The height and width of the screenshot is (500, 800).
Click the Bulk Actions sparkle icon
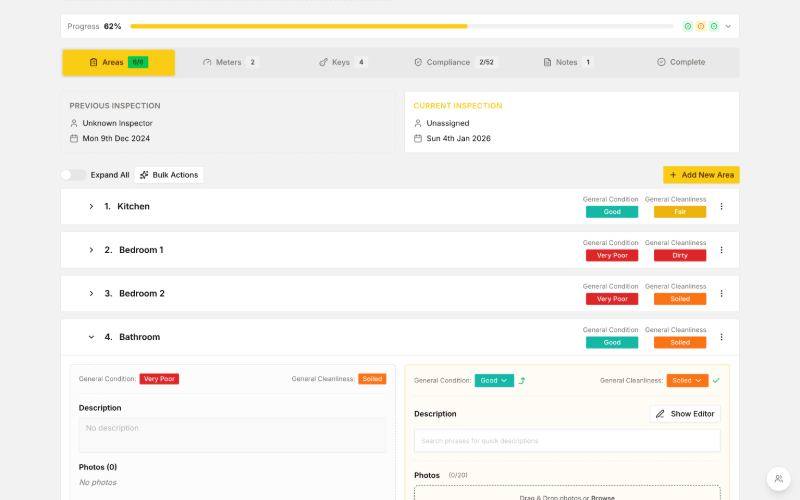[144, 175]
